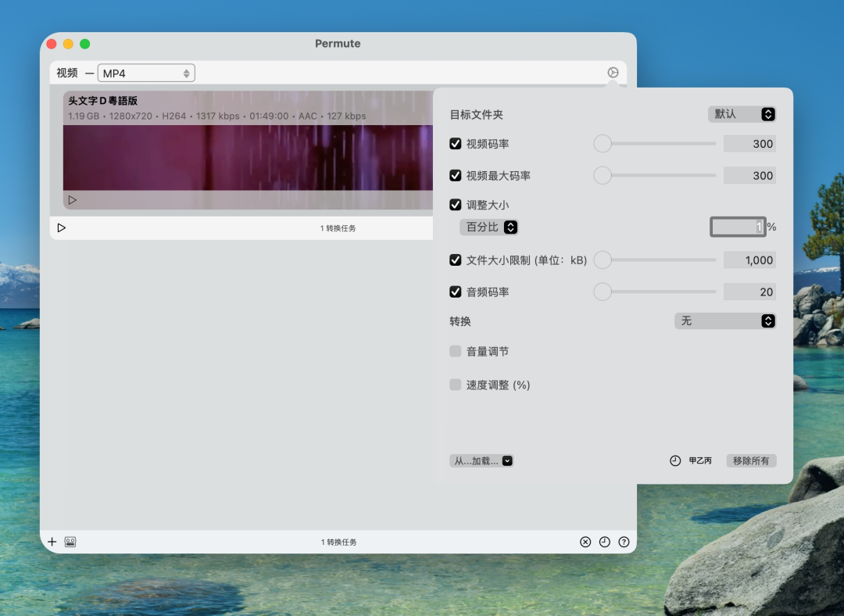Open the history clock icon in bottom bar
Viewport: 844px width, 616px height.
[x=604, y=541]
